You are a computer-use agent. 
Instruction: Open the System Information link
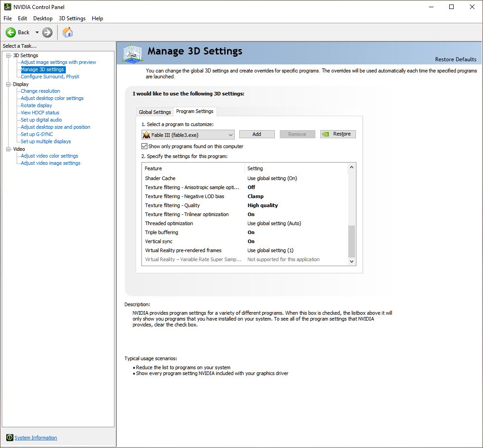(x=36, y=438)
